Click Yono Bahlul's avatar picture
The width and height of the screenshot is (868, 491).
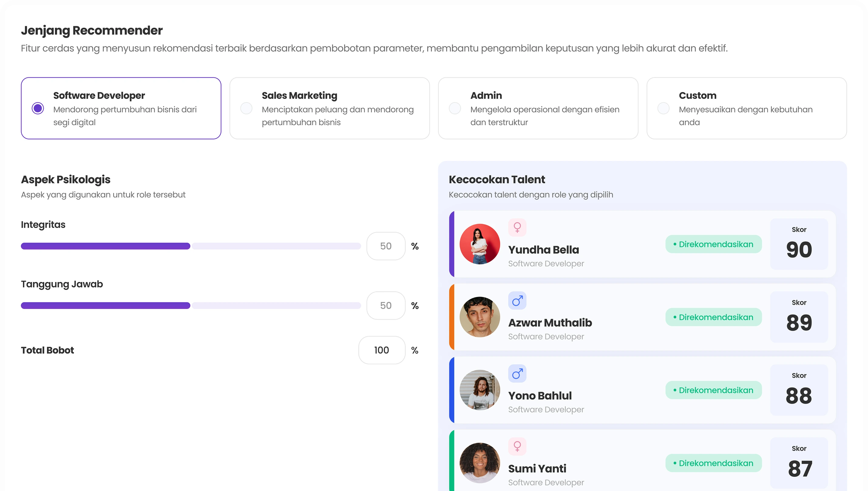tap(480, 390)
